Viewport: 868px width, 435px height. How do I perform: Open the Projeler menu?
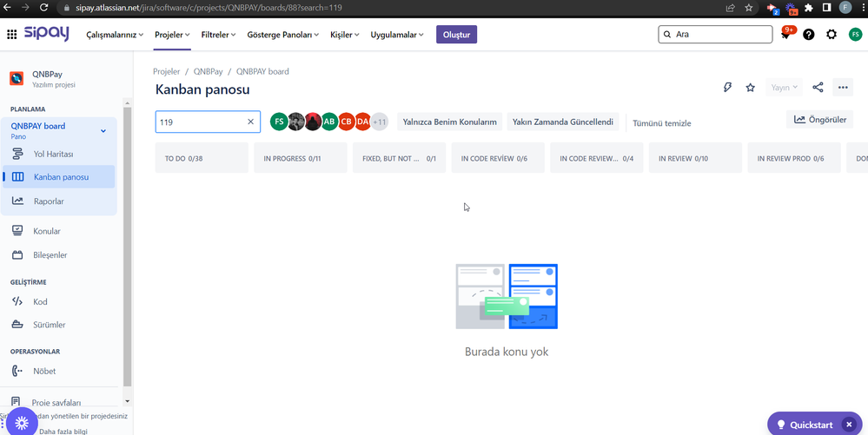173,35
